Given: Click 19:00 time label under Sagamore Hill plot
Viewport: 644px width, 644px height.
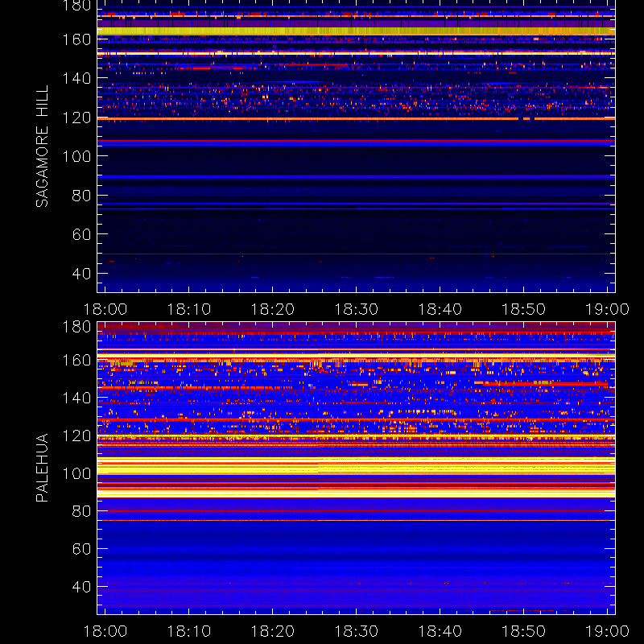Looking at the screenshot, I should [x=608, y=309].
